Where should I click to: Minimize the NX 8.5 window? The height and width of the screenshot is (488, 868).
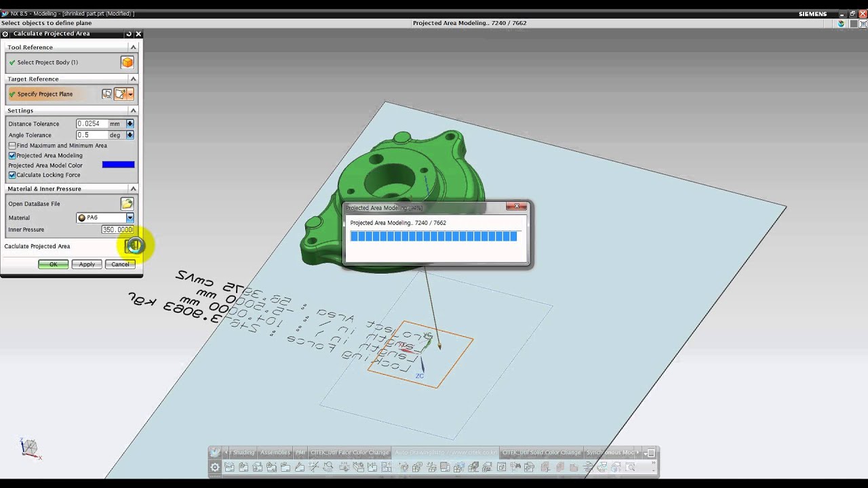point(843,14)
